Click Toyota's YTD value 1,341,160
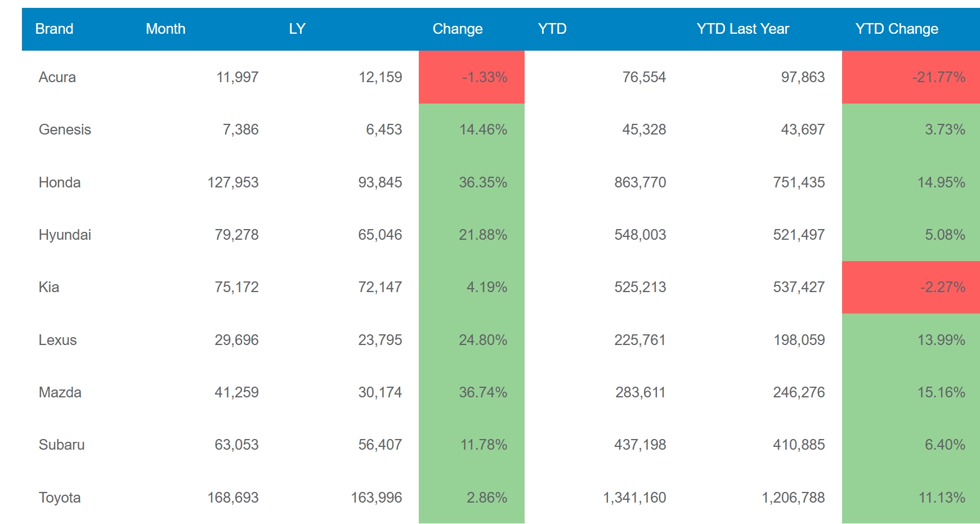Image resolution: width=980 pixels, height=524 pixels. tap(634, 498)
